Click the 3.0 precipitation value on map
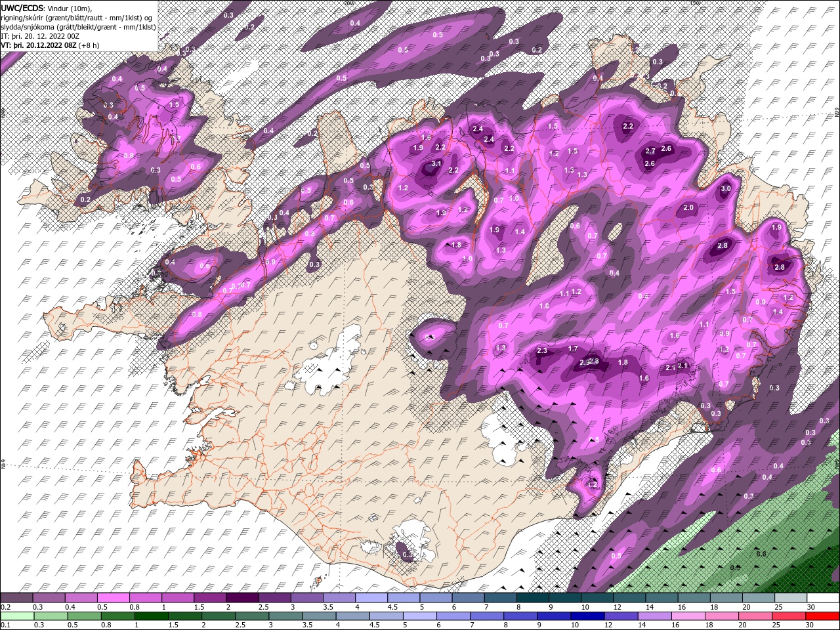 (725, 188)
